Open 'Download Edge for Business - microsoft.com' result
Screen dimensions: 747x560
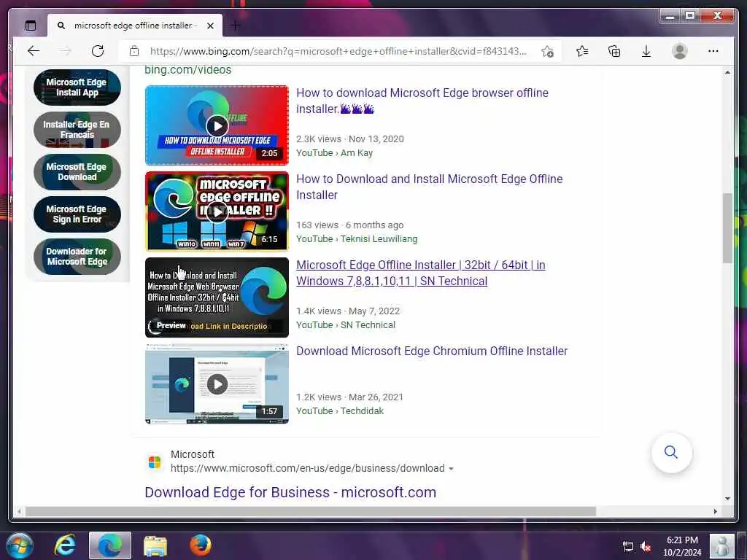(x=290, y=492)
